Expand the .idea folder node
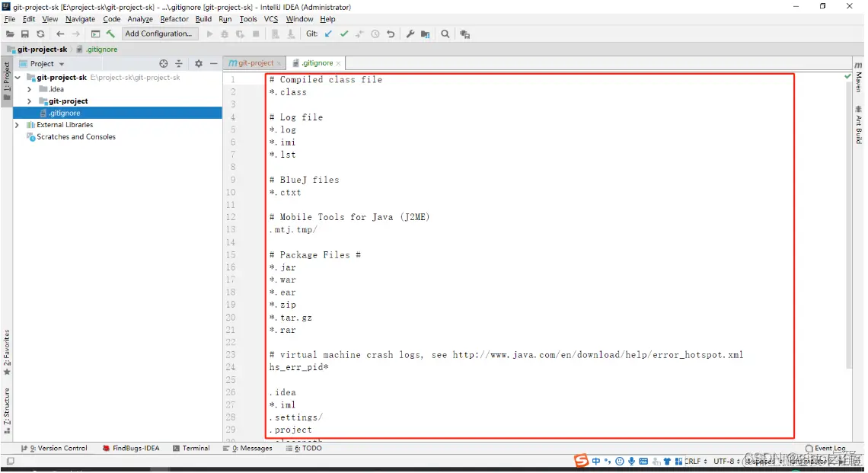This screenshot has height=473, width=868. coord(30,89)
